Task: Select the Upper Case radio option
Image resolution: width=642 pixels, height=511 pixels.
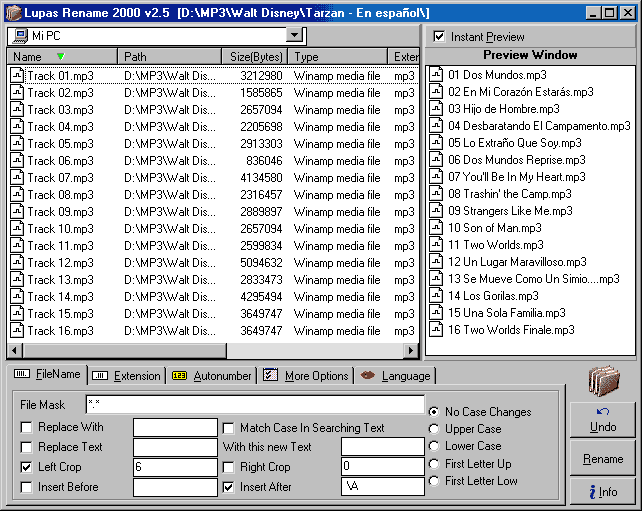Action: (x=434, y=429)
